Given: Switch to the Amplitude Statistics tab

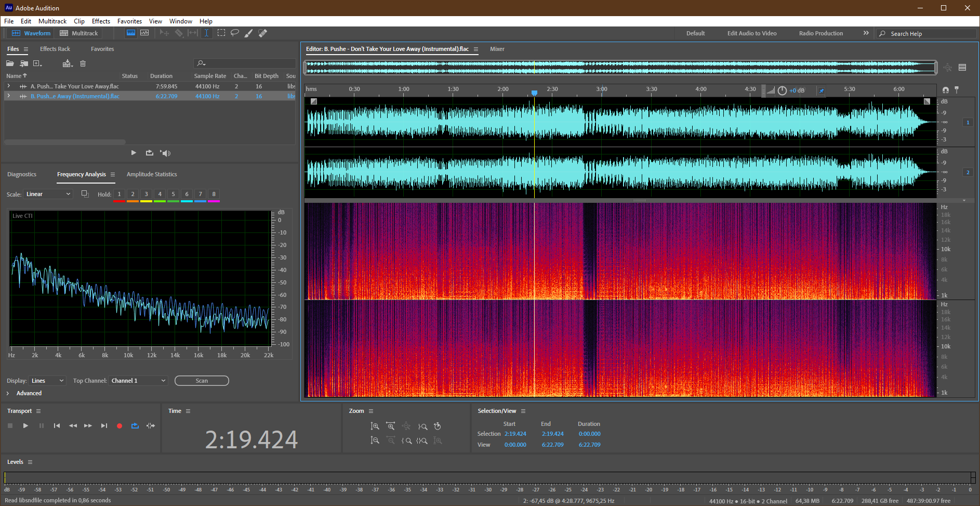Looking at the screenshot, I should click(x=152, y=174).
